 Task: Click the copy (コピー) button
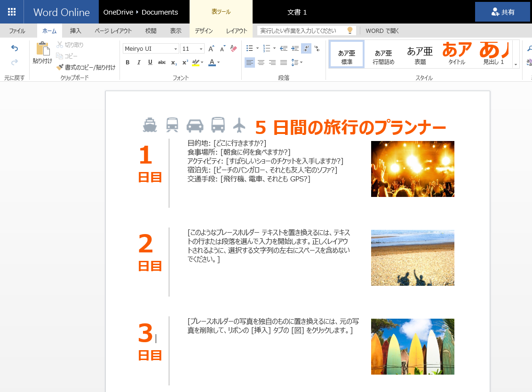point(66,56)
